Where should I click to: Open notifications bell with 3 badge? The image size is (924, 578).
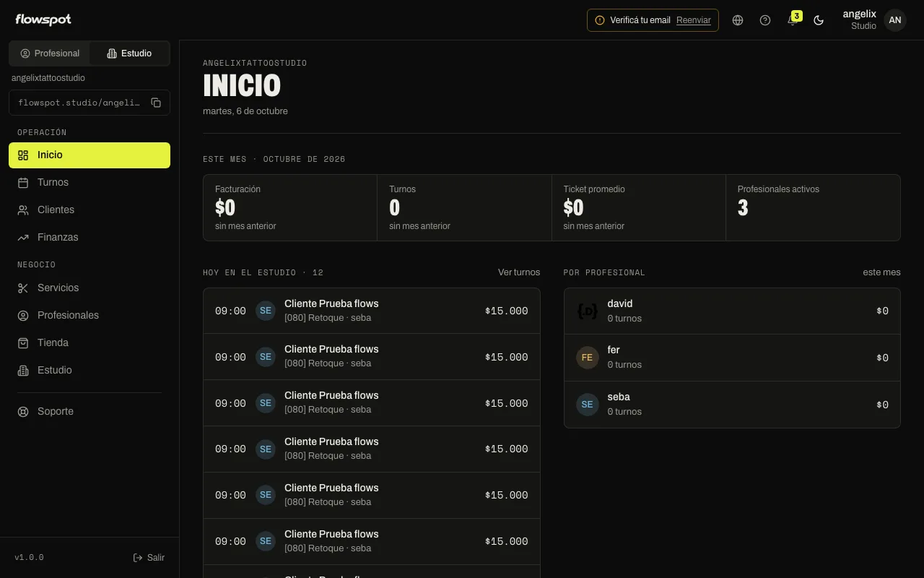(793, 20)
